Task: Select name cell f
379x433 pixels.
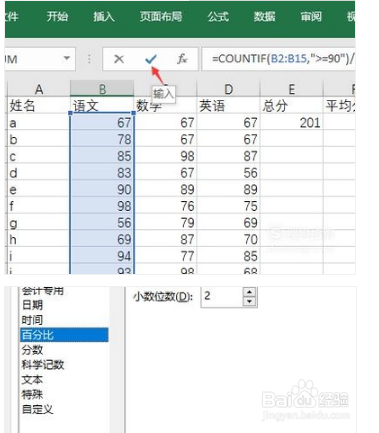Action: tap(39, 206)
